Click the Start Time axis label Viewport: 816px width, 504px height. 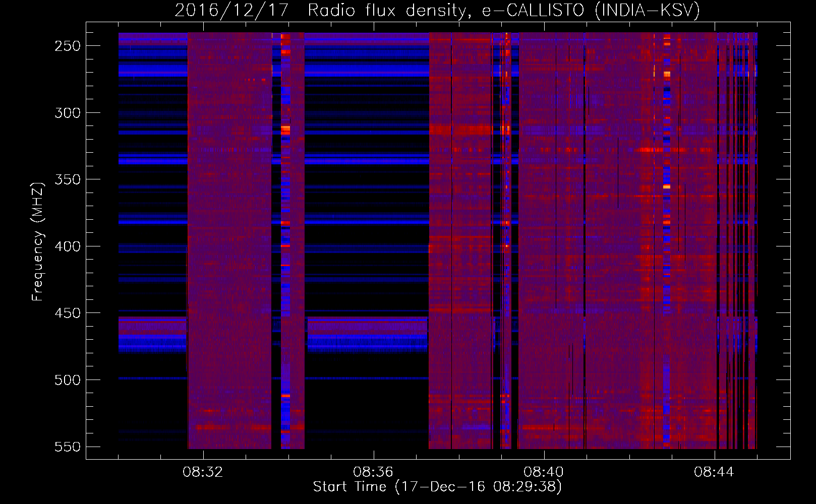click(x=437, y=487)
